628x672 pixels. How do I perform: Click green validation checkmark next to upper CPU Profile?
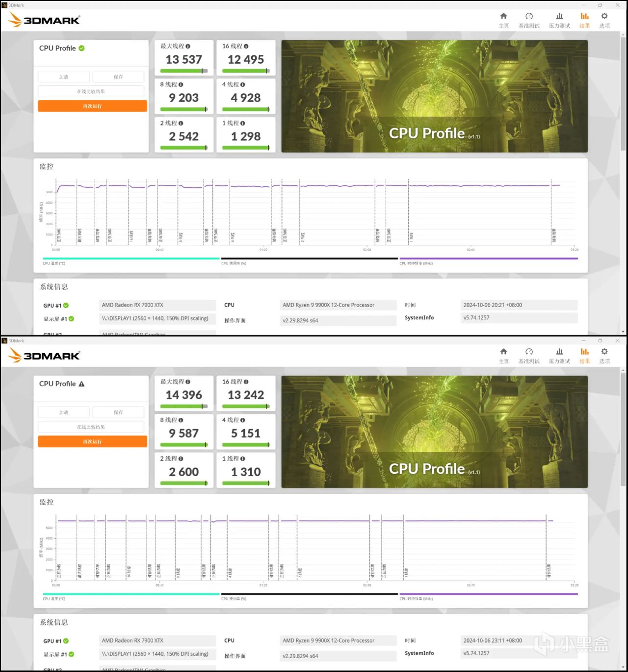click(x=81, y=48)
